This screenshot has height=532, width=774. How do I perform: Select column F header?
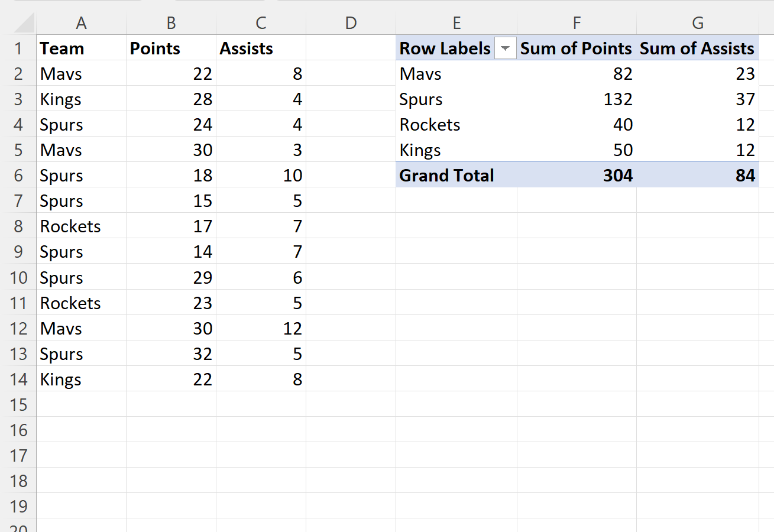click(577, 22)
